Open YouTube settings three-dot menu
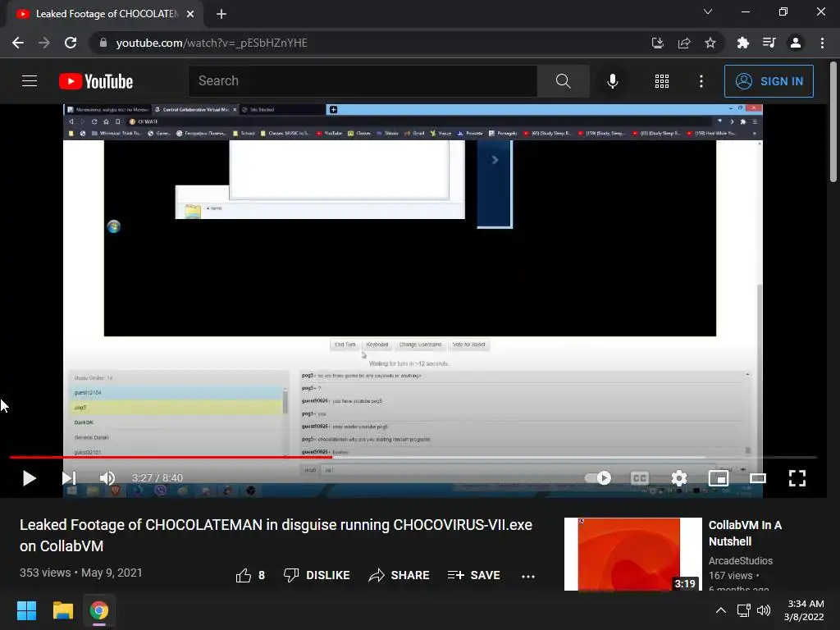Screen dimensions: 840x630 701,81
